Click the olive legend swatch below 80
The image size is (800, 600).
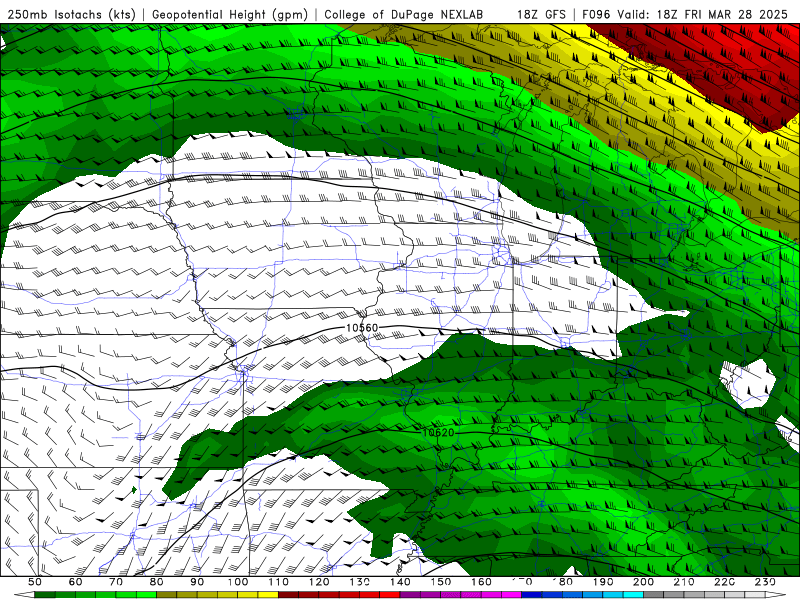coord(166,595)
